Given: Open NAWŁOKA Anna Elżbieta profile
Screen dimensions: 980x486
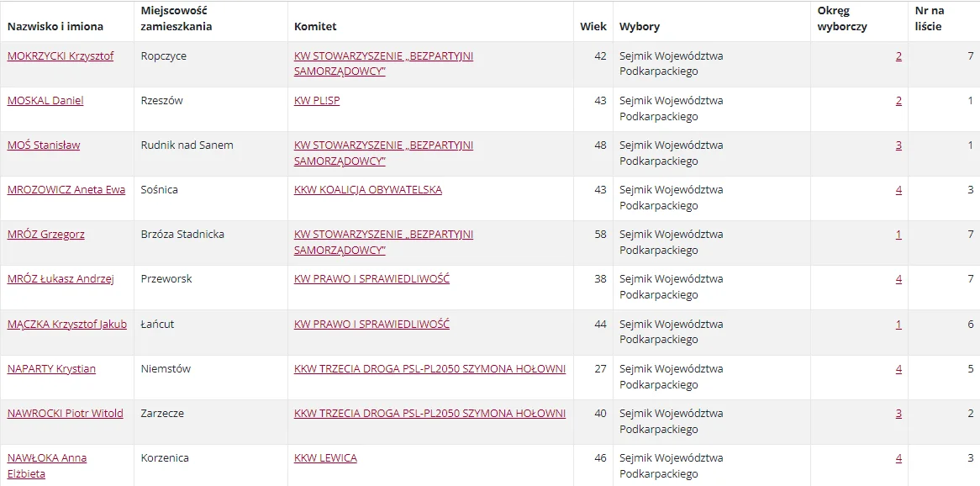Looking at the screenshot, I should point(47,465).
